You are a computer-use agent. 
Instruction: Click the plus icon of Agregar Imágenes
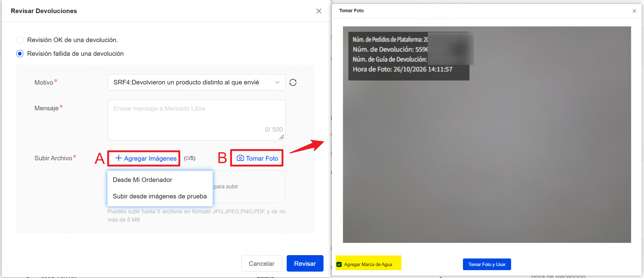click(x=118, y=158)
